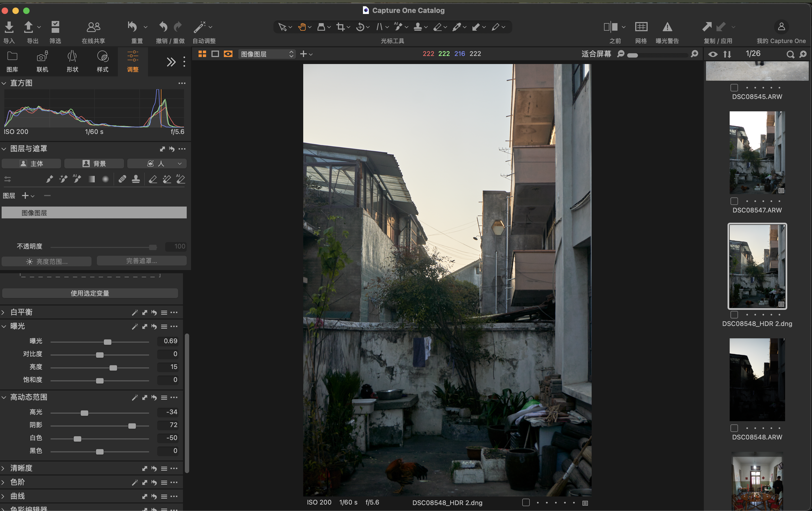
Task: Toggle Before (之前) comparison view
Action: click(611, 27)
